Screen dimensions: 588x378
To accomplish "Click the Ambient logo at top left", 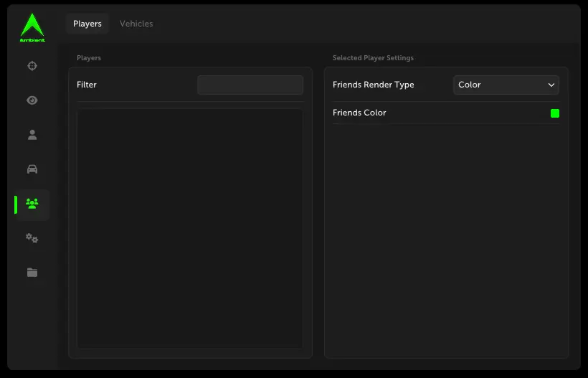I will point(32,27).
